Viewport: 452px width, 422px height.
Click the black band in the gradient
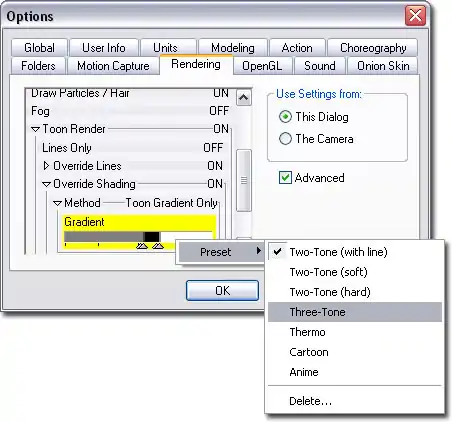(152, 236)
